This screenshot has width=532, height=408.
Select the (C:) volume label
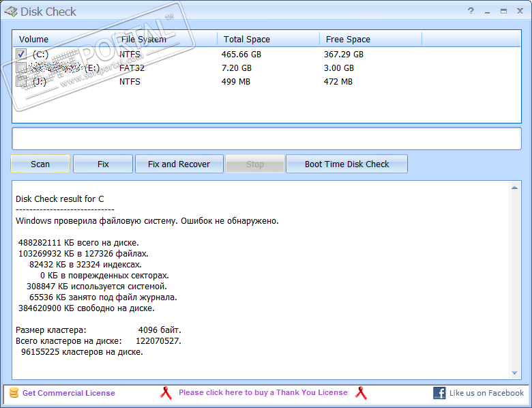click(40, 54)
